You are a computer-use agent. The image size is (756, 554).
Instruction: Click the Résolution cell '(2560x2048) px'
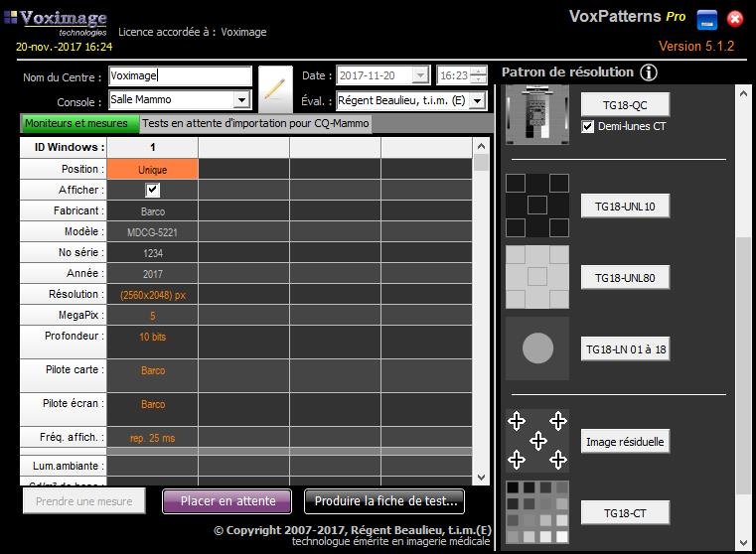click(152, 295)
